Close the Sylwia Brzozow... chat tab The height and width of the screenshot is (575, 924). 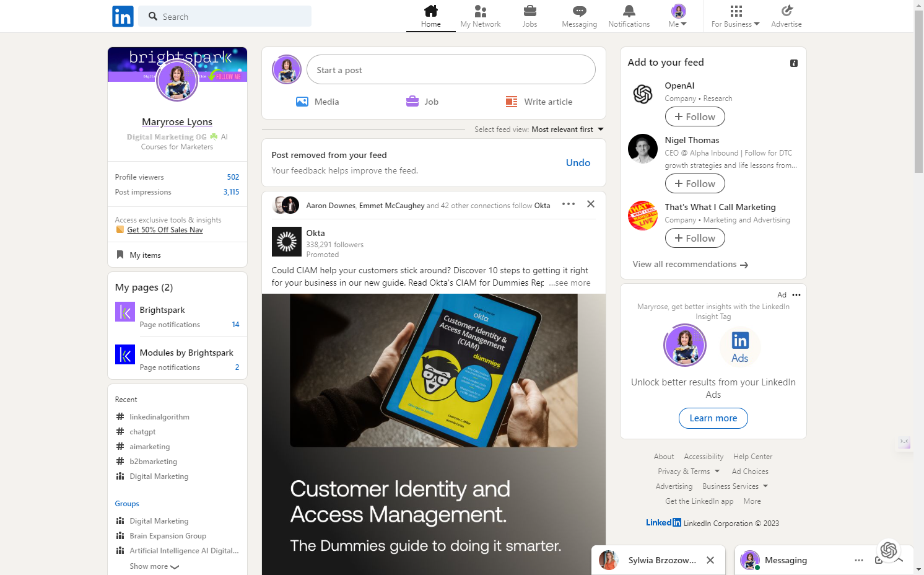(710, 560)
